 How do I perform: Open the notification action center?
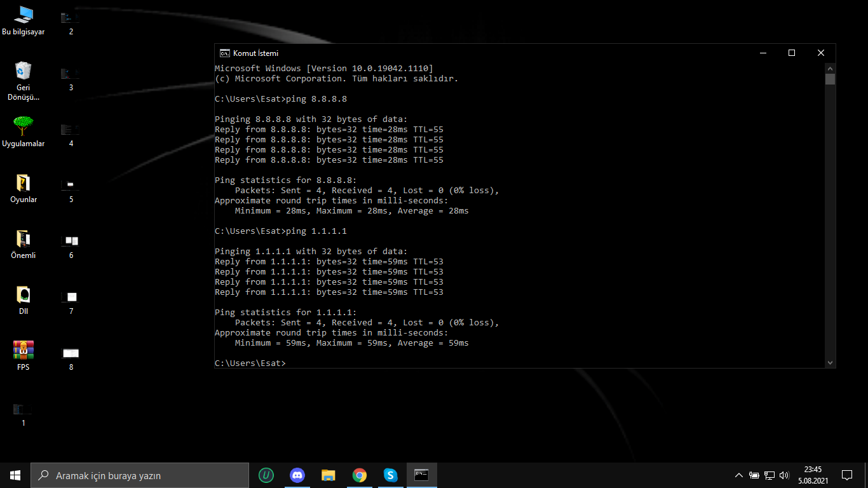pos(847,475)
